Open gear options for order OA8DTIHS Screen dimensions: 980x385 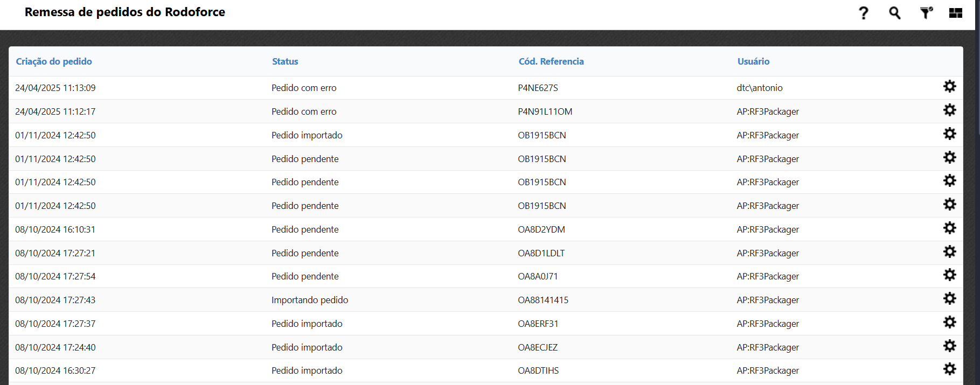(x=949, y=369)
